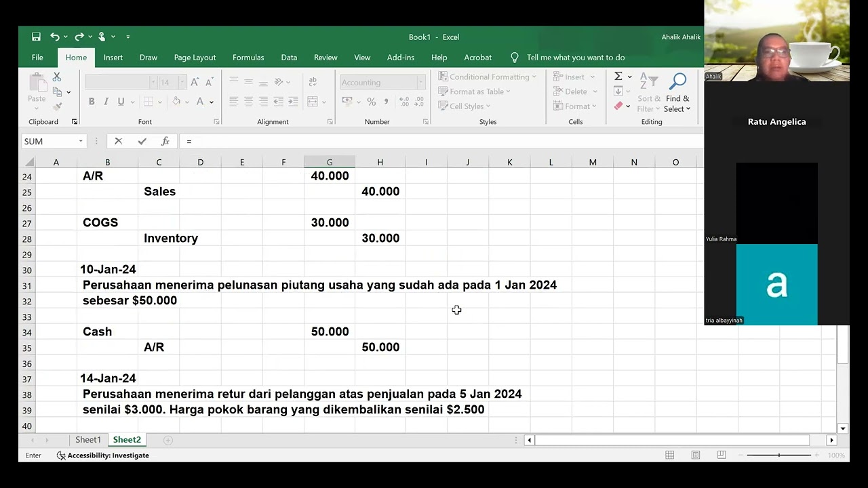Open Delete cells dropdown

point(575,91)
